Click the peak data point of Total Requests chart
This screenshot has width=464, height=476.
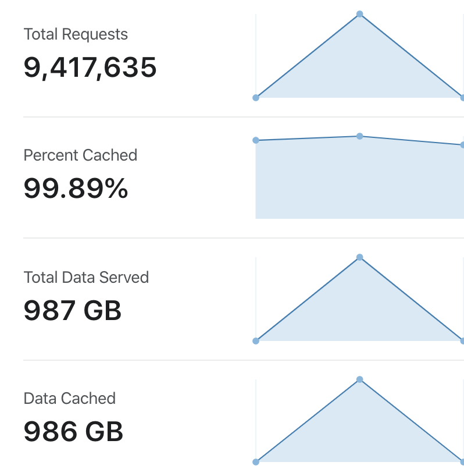point(359,14)
